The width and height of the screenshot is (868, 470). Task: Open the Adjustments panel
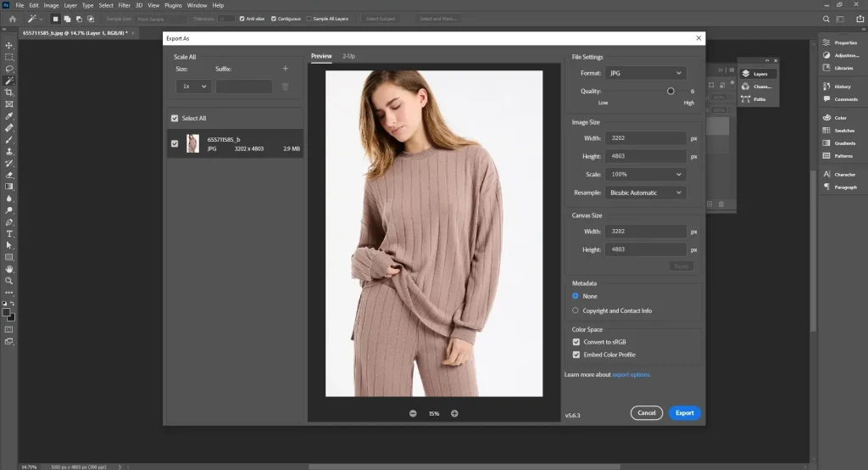click(x=840, y=55)
